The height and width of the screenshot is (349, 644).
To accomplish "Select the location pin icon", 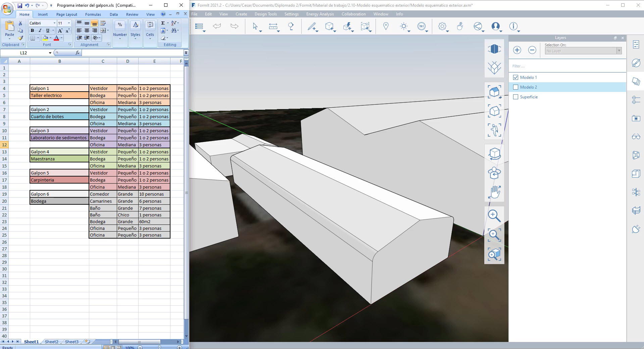I will 386,26.
